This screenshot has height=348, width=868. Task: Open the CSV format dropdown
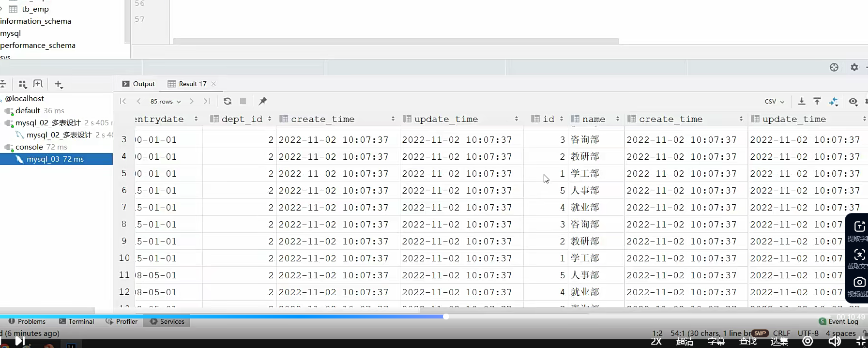point(774,101)
